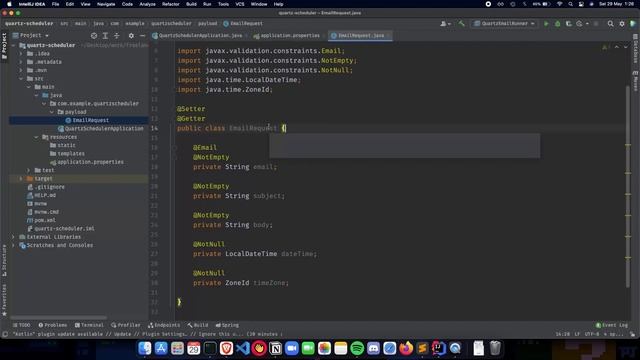Open Database tool window on right edge
The width and height of the screenshot is (640, 360).
636,49
